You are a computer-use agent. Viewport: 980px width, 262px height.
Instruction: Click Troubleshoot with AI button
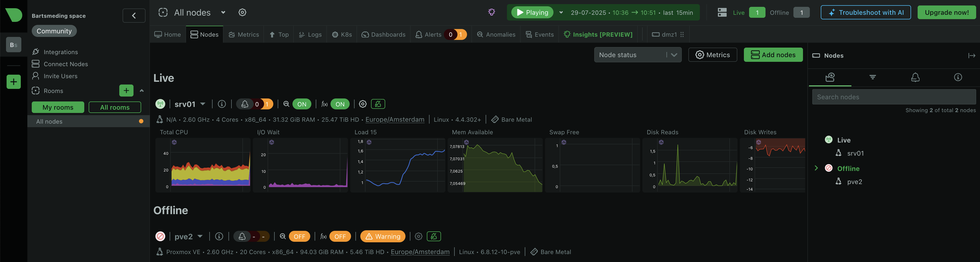(x=865, y=12)
